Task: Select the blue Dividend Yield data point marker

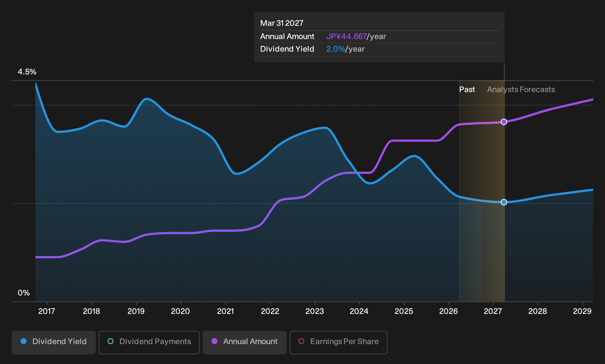Action: [x=504, y=202]
